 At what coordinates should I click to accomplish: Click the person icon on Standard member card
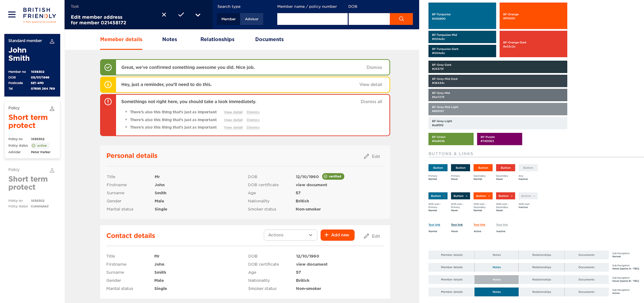click(52, 42)
